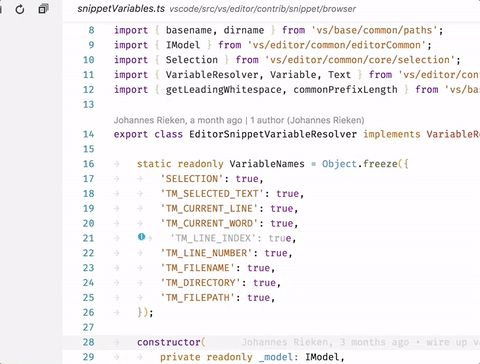
Task: Click 'VariableResolver' import on line 11
Action: click(x=212, y=75)
